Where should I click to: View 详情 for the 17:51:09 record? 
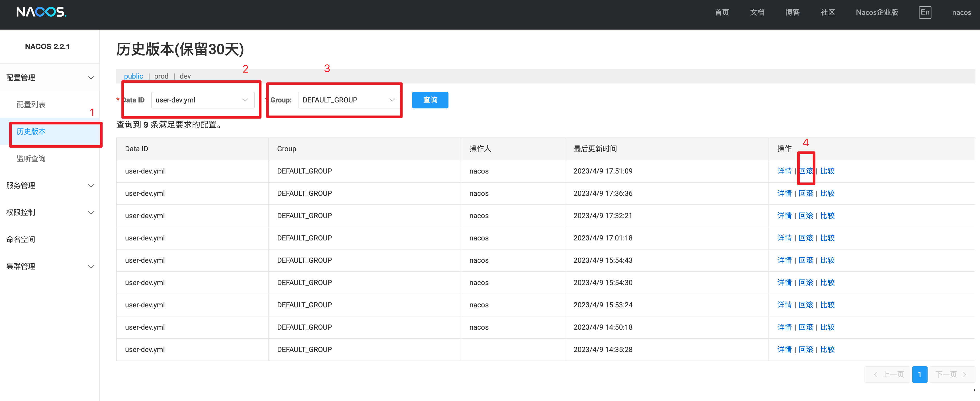coord(784,171)
